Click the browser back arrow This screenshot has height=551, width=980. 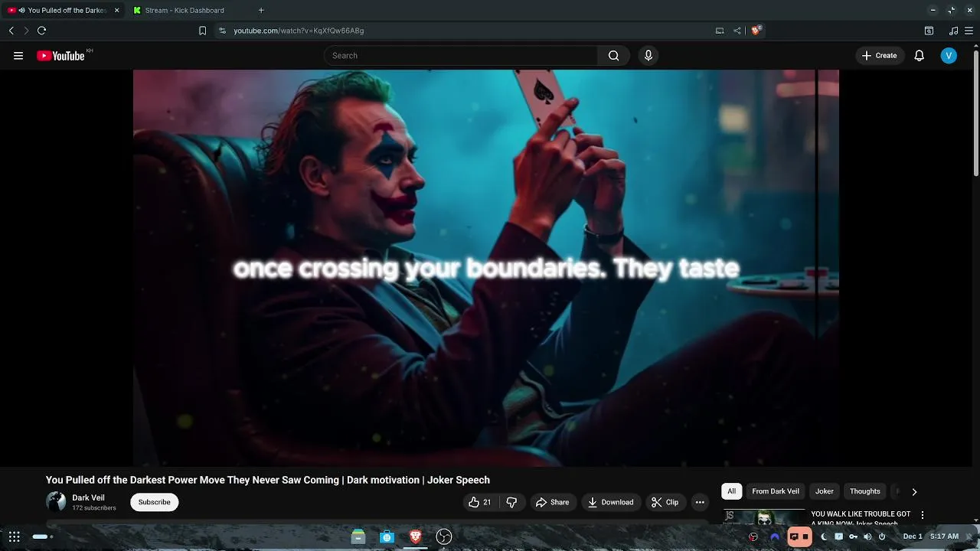pyautogui.click(x=11, y=31)
